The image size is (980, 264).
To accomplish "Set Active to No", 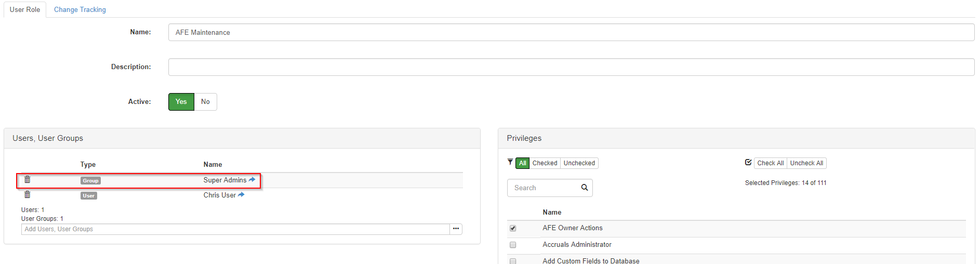I will (205, 102).
